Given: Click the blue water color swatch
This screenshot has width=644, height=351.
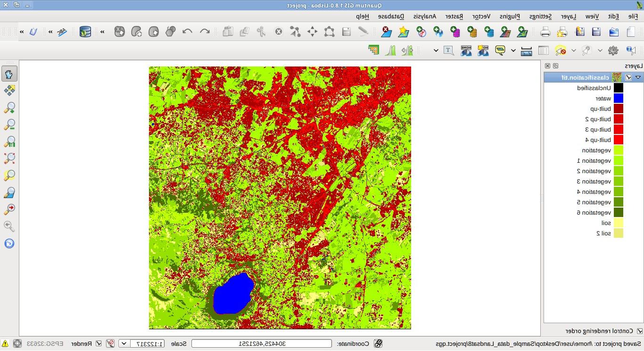Looking at the screenshot, I should point(618,99).
